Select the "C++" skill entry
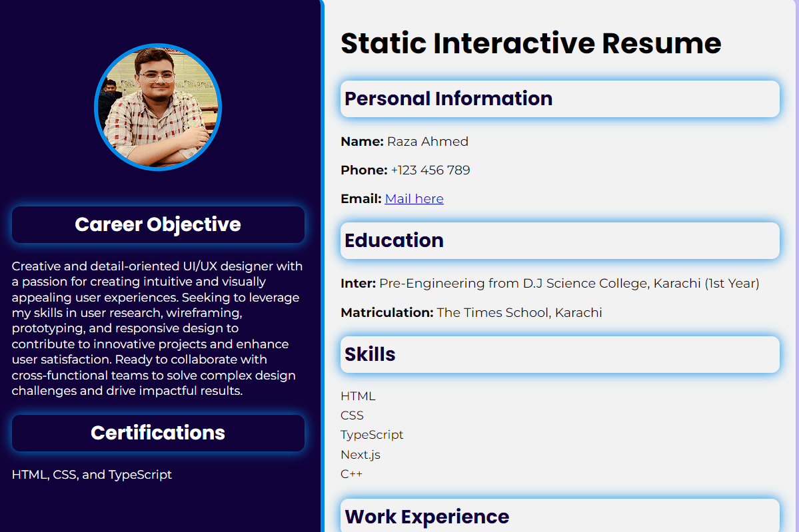Viewport: 799px width, 532px height. tap(352, 474)
